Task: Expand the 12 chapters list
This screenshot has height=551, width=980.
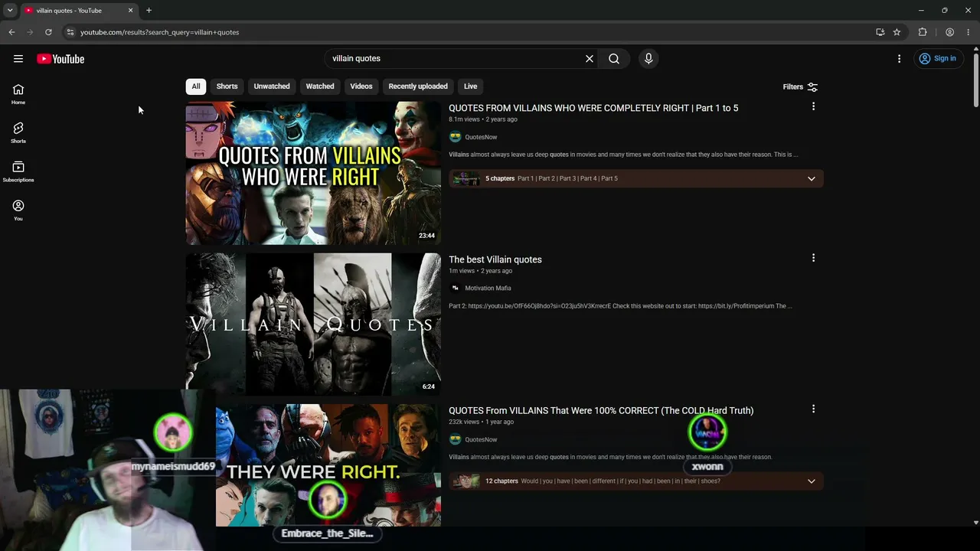Action: [x=812, y=481]
